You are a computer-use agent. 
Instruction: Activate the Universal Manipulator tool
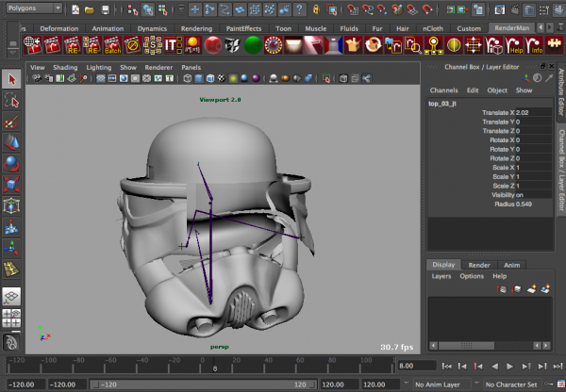11,205
